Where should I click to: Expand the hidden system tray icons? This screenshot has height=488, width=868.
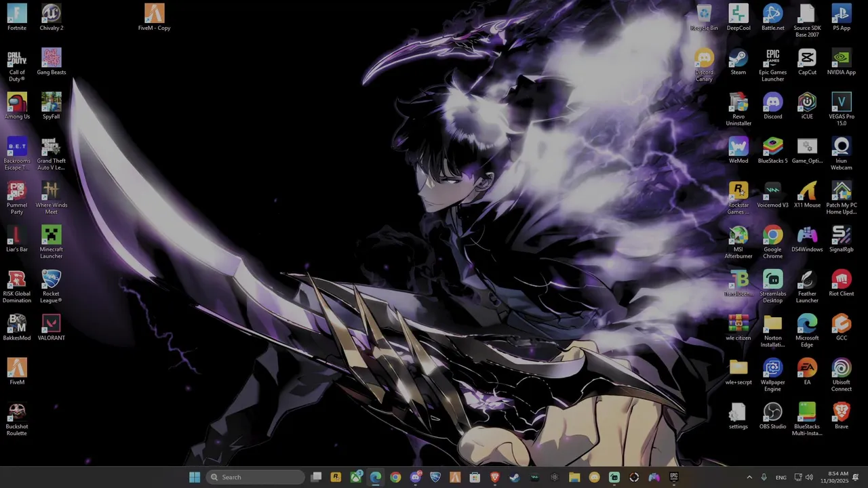pyautogui.click(x=749, y=477)
